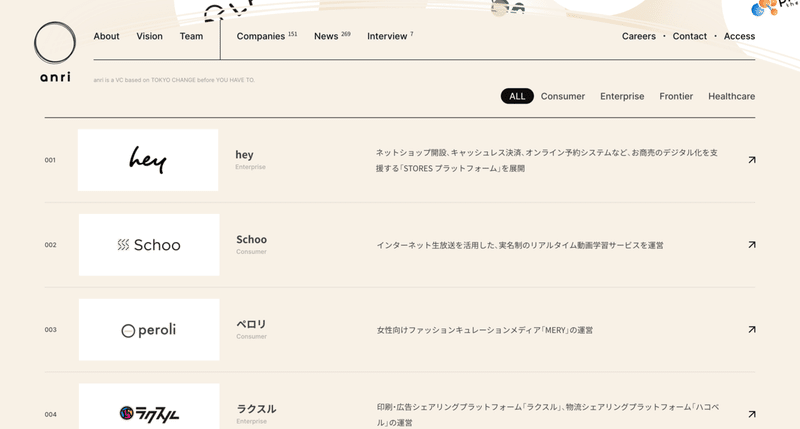Filter companies by Healthcare
The height and width of the screenshot is (429, 800).
(x=731, y=96)
